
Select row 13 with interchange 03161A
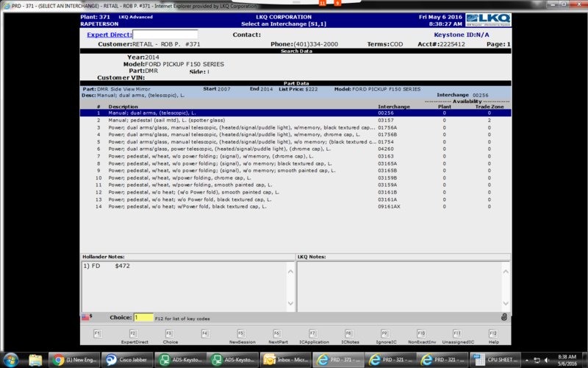tap(295, 199)
